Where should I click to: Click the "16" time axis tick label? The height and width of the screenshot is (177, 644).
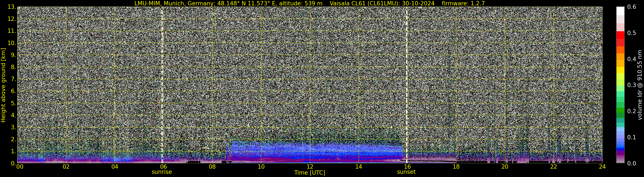pos(407,167)
